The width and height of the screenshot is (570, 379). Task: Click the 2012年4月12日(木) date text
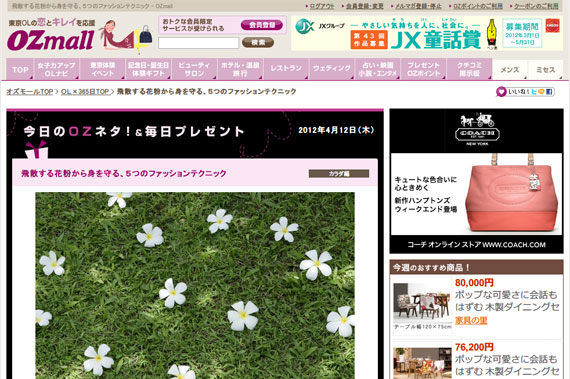[x=336, y=130]
